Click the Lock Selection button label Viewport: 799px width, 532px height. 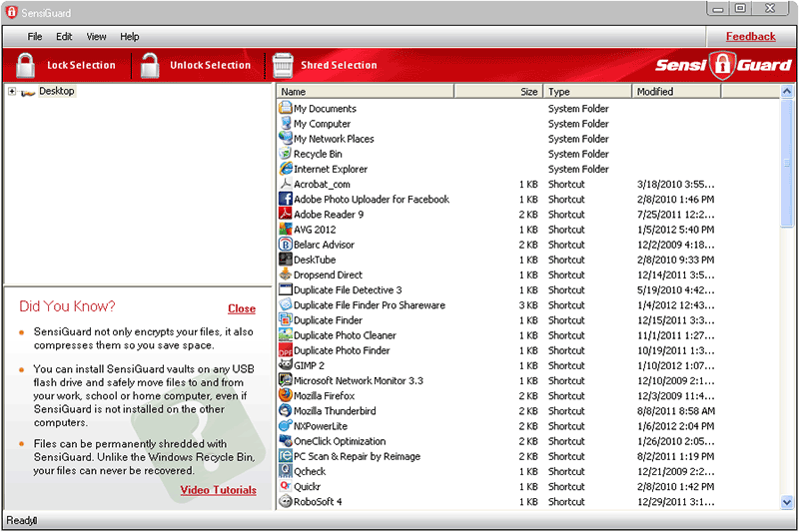(81, 65)
